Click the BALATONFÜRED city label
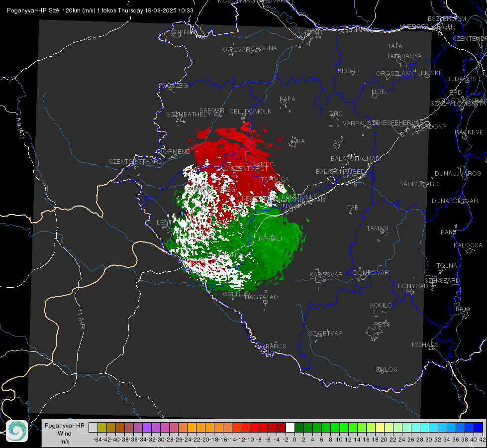Viewport: 487px width, 448px height. coord(340,172)
